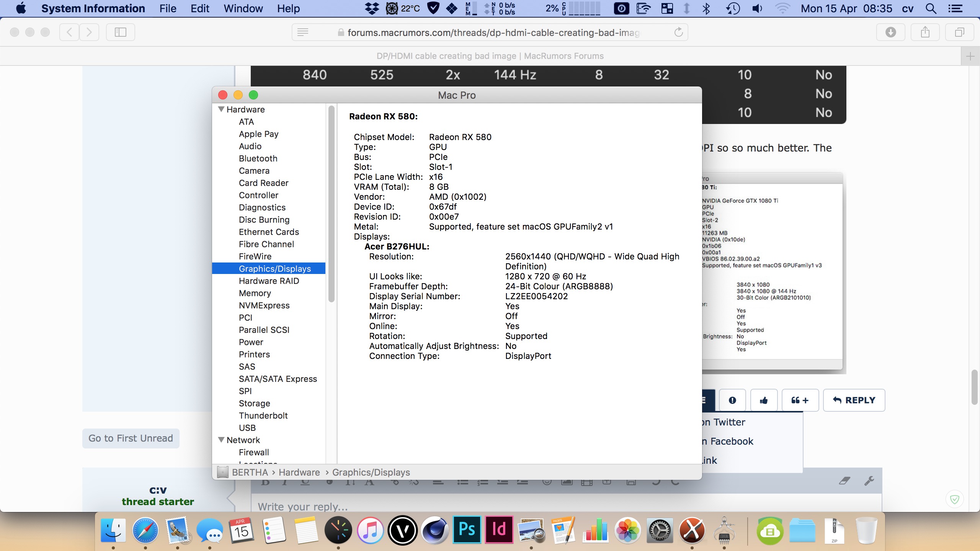980x551 pixels.
Task: Collapse the Hardware tree section
Action: [221, 109]
